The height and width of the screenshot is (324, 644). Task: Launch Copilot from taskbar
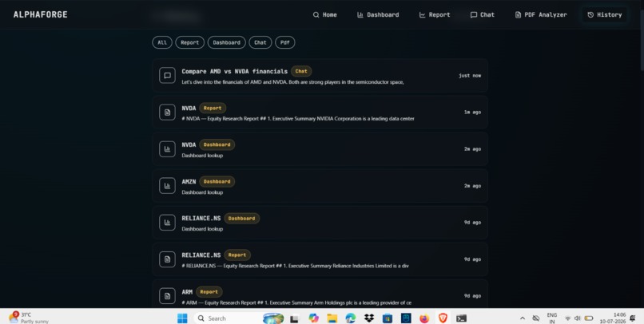pyautogui.click(x=314, y=318)
